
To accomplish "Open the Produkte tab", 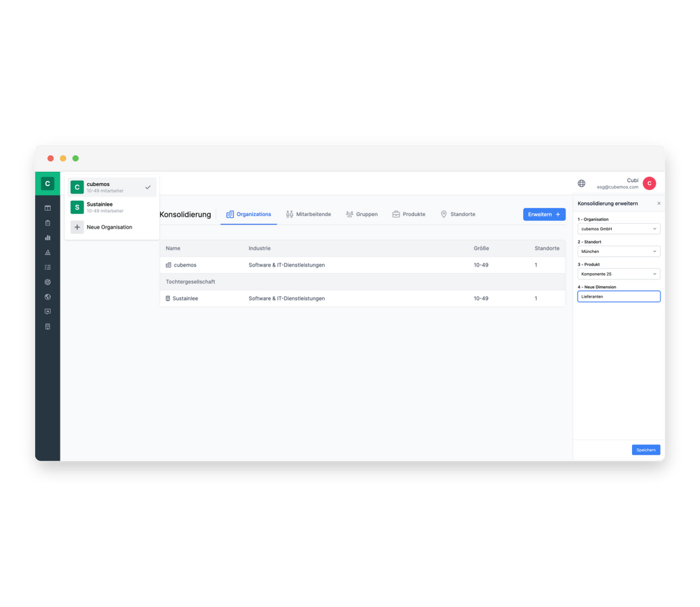I will click(408, 214).
